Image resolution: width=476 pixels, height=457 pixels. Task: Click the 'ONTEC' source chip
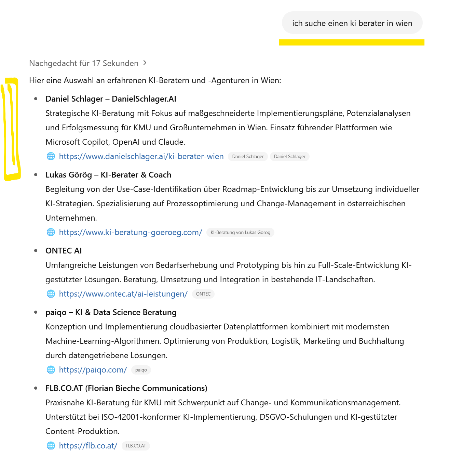[203, 294]
